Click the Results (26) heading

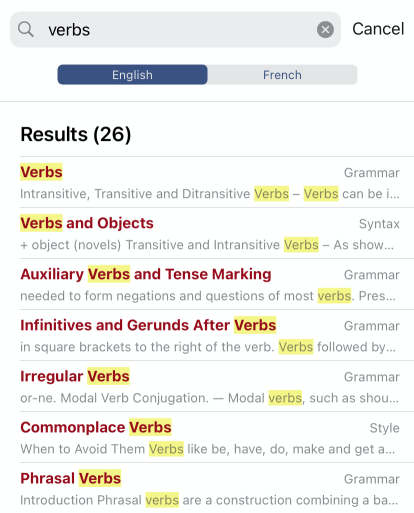pyautogui.click(x=76, y=134)
